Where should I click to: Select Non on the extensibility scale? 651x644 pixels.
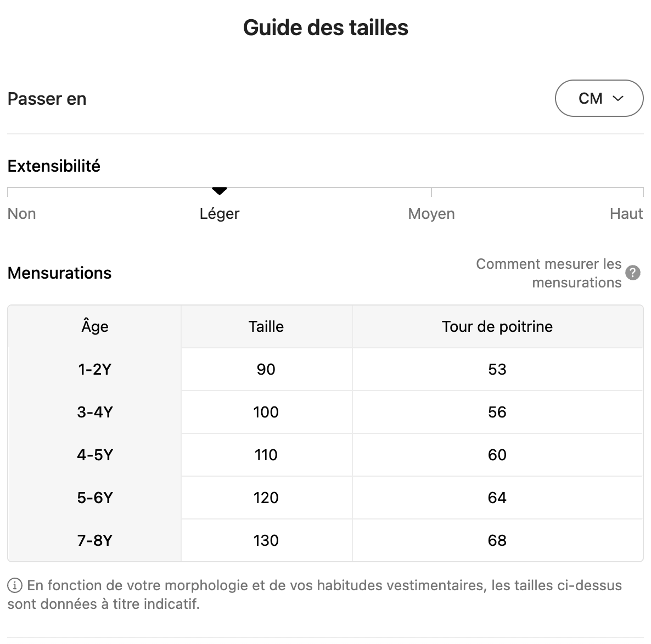(x=21, y=213)
